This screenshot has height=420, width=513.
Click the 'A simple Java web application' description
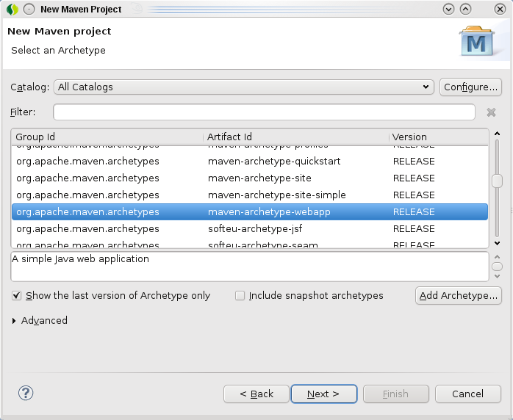click(x=81, y=259)
